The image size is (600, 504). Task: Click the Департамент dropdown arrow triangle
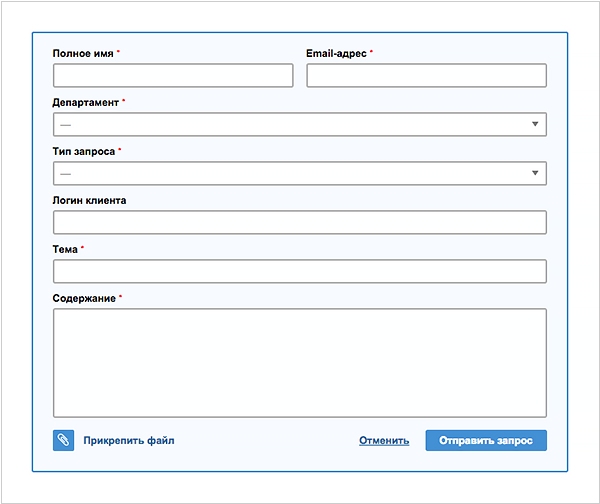[x=535, y=124]
